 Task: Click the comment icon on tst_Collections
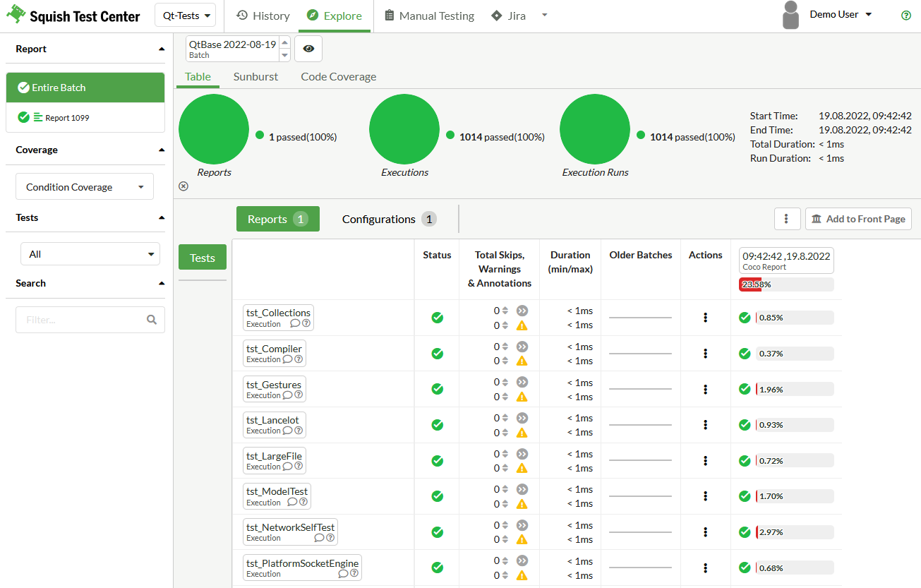click(x=295, y=324)
